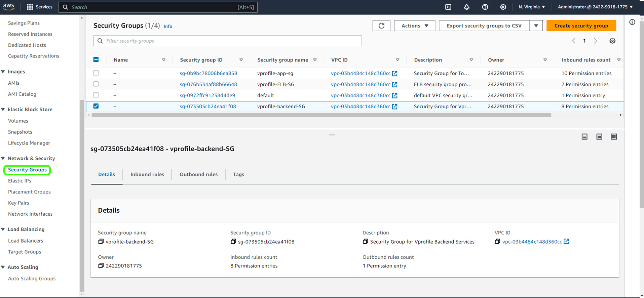Collapse the details split panel to bottom
The image size is (644, 298).
[584, 136]
